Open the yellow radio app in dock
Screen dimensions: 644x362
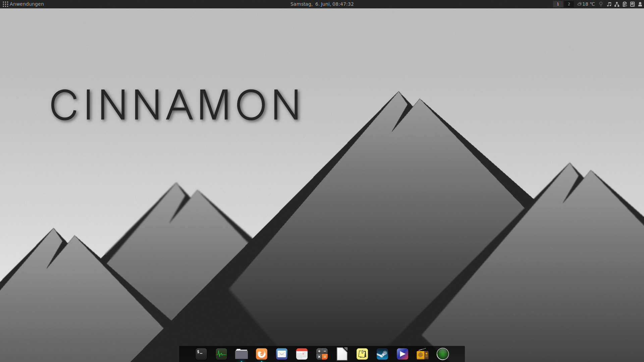pyautogui.click(x=423, y=354)
